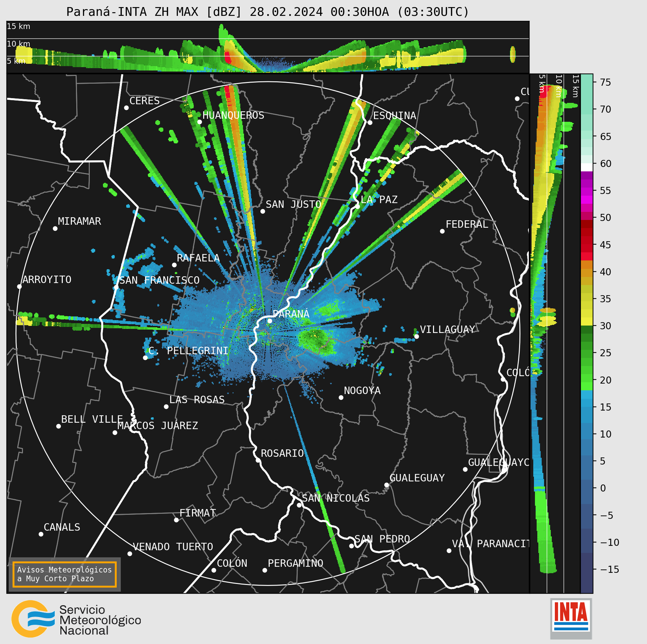
Task: Click the PARANÁ city marker dot
Action: [x=270, y=321]
